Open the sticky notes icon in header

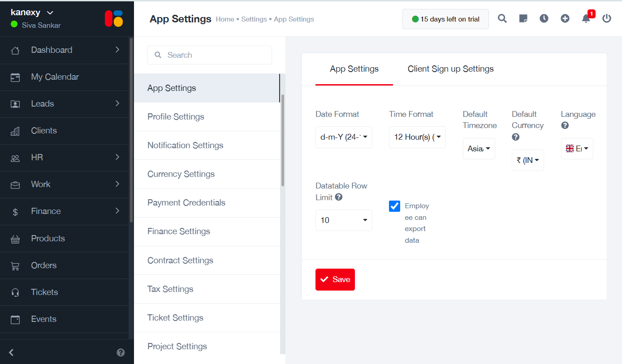coord(523,18)
